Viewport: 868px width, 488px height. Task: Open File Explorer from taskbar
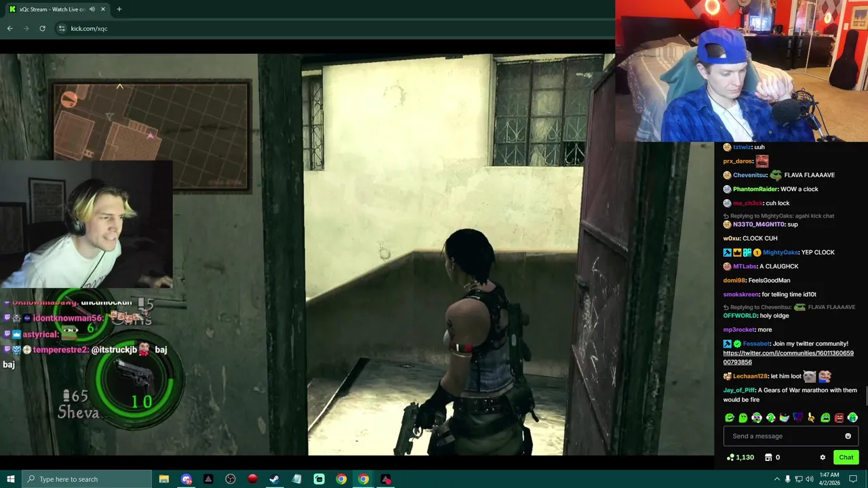(164, 479)
